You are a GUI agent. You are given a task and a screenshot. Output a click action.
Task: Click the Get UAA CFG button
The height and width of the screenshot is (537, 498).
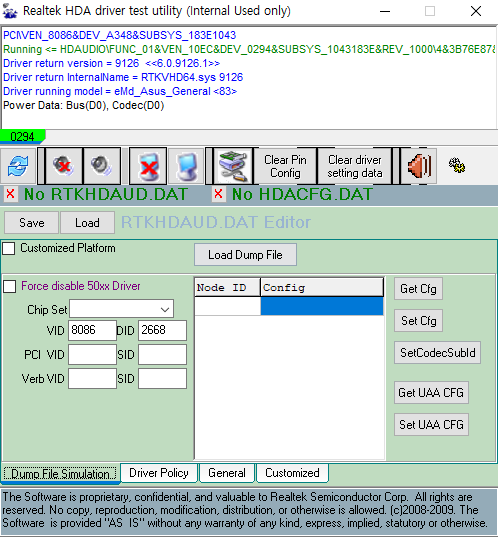[431, 392]
